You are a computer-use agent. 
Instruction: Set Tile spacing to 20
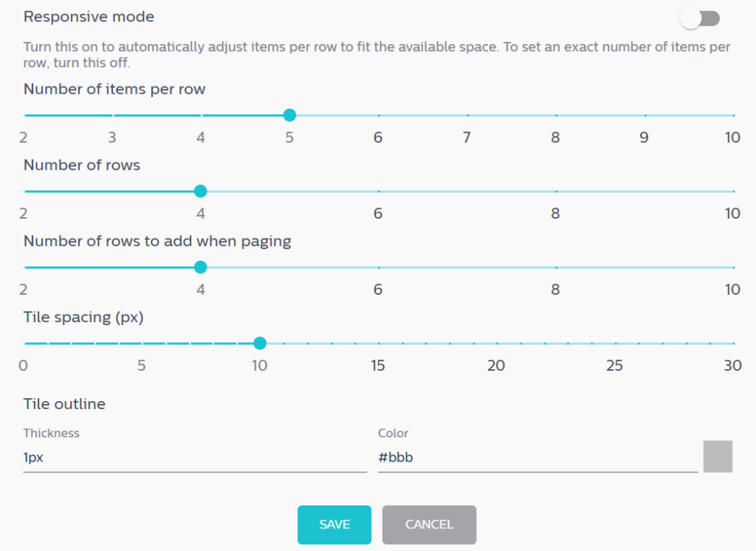tap(497, 343)
